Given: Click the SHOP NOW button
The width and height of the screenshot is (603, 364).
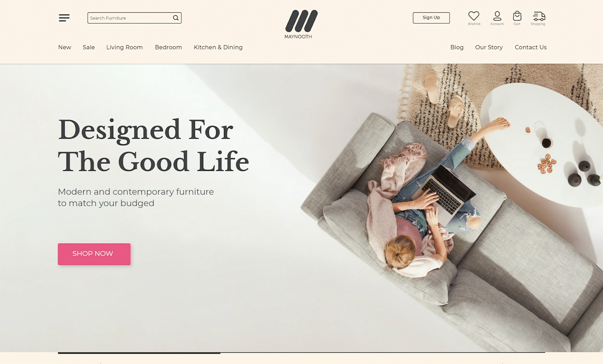Looking at the screenshot, I should pos(94,254).
